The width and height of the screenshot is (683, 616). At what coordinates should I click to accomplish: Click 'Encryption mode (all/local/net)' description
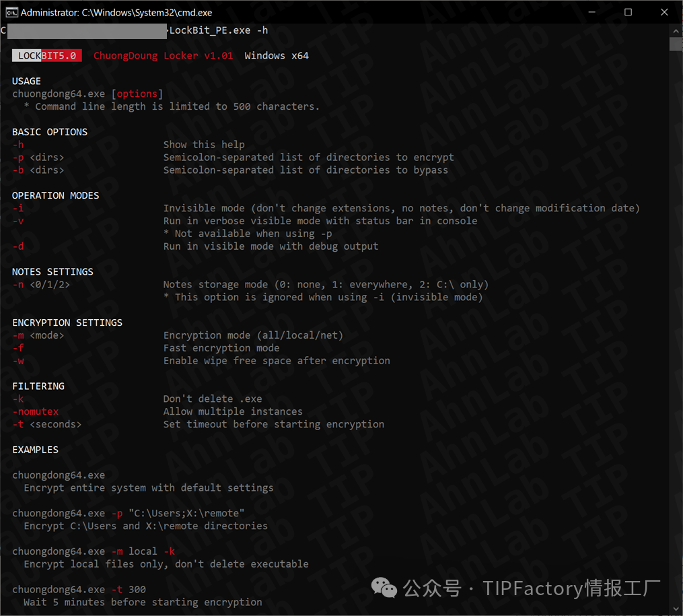coord(253,335)
